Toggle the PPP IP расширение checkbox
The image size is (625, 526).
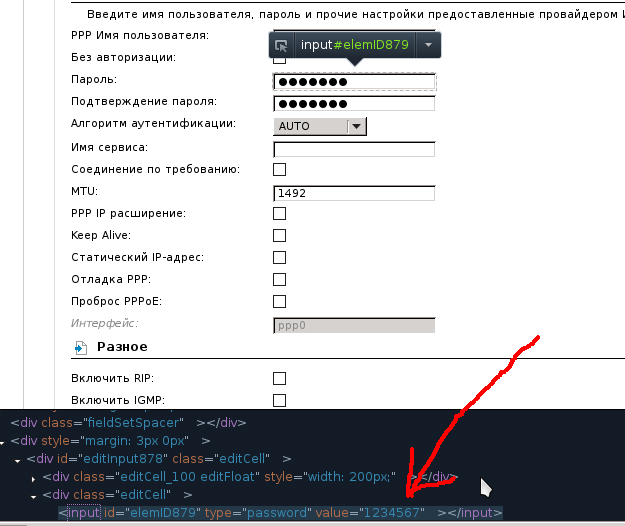coord(279,214)
